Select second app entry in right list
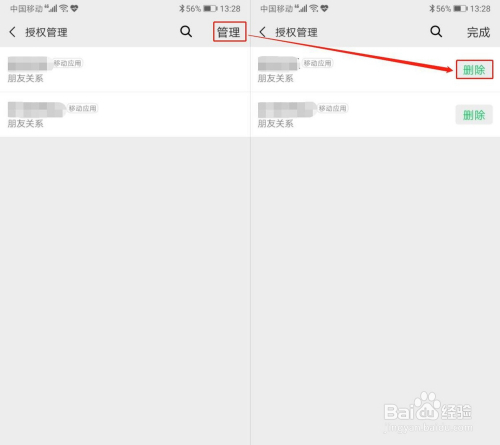The height and width of the screenshot is (445, 500). click(x=353, y=115)
